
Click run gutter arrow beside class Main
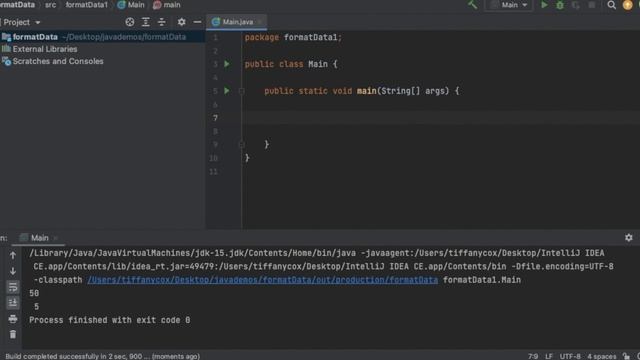pyautogui.click(x=227, y=64)
